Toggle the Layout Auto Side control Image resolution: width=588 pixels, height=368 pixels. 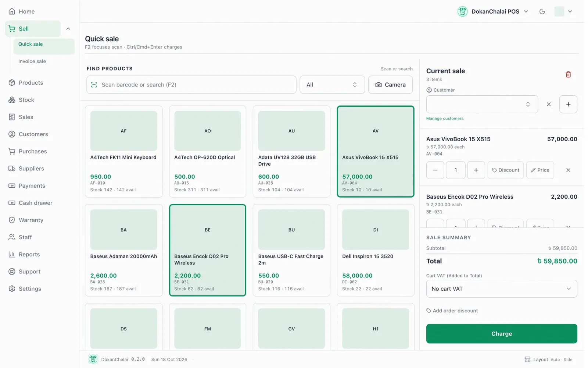click(548, 360)
